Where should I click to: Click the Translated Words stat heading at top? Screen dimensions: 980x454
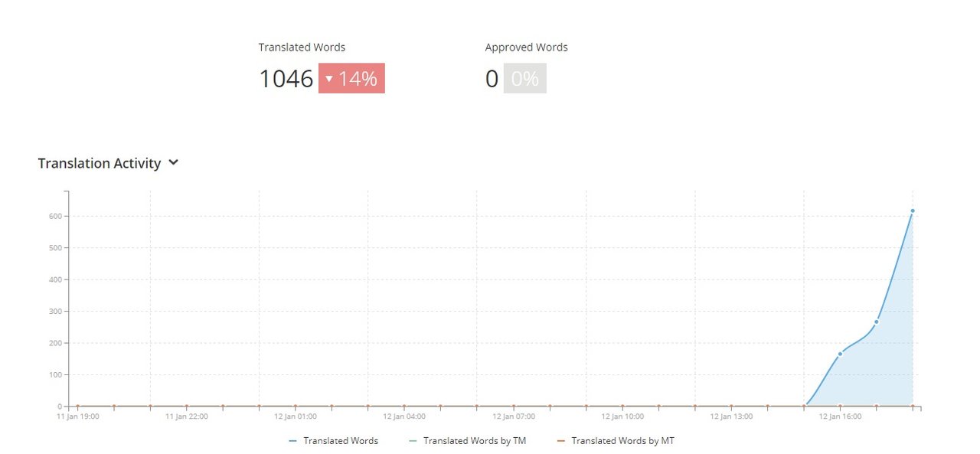point(302,47)
